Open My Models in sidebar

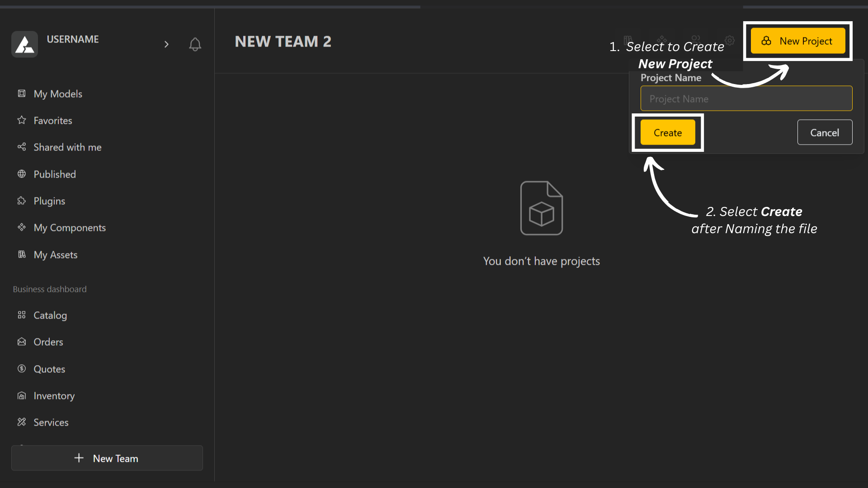pyautogui.click(x=58, y=94)
